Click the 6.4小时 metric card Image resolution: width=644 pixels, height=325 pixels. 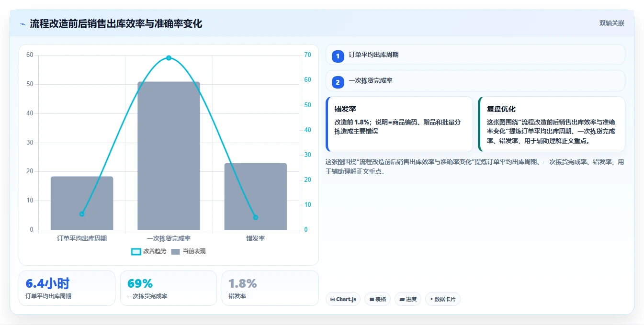pyautogui.click(x=67, y=288)
